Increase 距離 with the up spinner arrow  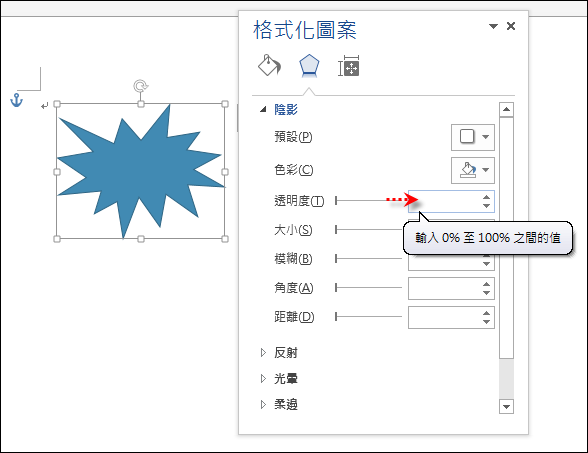tap(486, 313)
